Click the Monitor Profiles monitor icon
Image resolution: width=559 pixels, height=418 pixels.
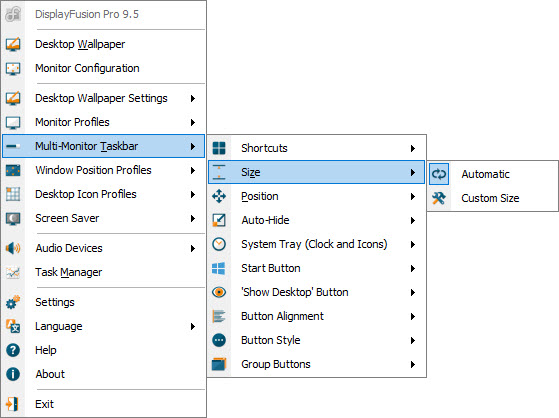(x=13, y=122)
